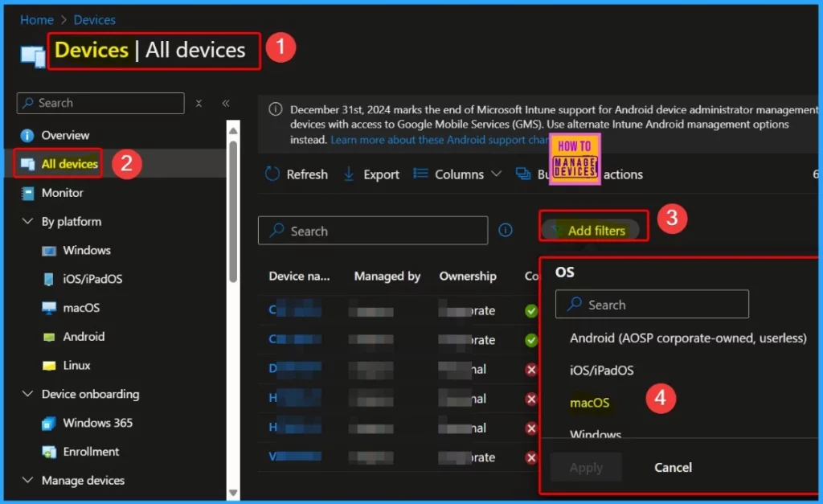Open the device starting with D
This screenshot has height=504, width=823.
coord(295,368)
